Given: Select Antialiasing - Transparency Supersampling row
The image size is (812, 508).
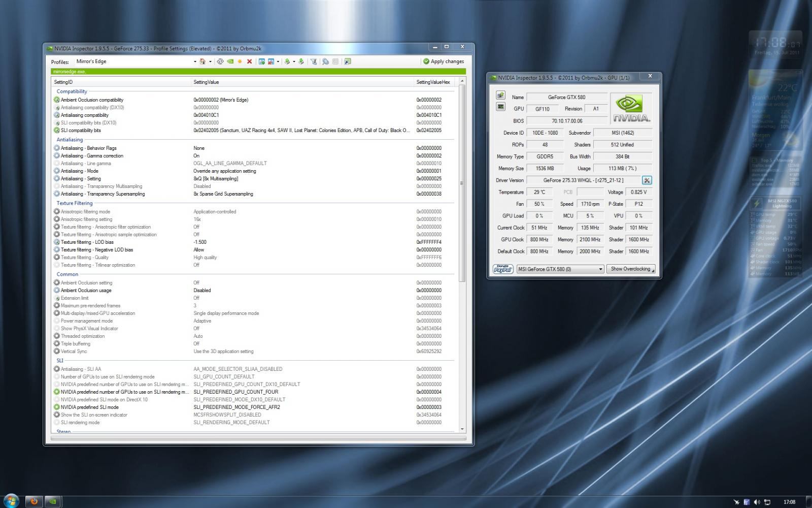Looking at the screenshot, I should click(x=254, y=194).
